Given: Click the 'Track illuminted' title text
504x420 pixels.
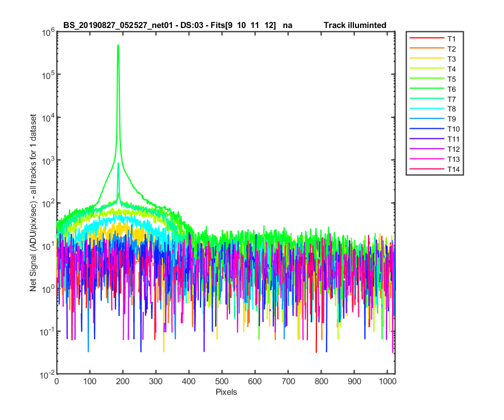Looking at the screenshot, I should tap(355, 25).
